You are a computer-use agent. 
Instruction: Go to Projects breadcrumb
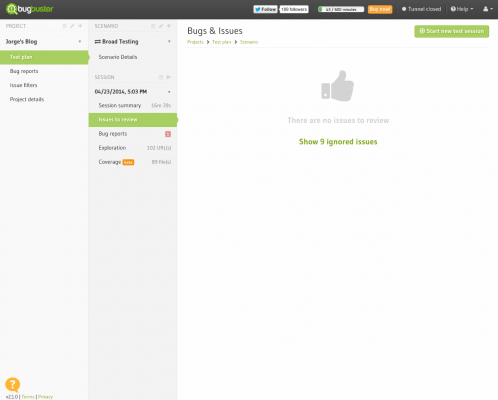[x=195, y=42]
